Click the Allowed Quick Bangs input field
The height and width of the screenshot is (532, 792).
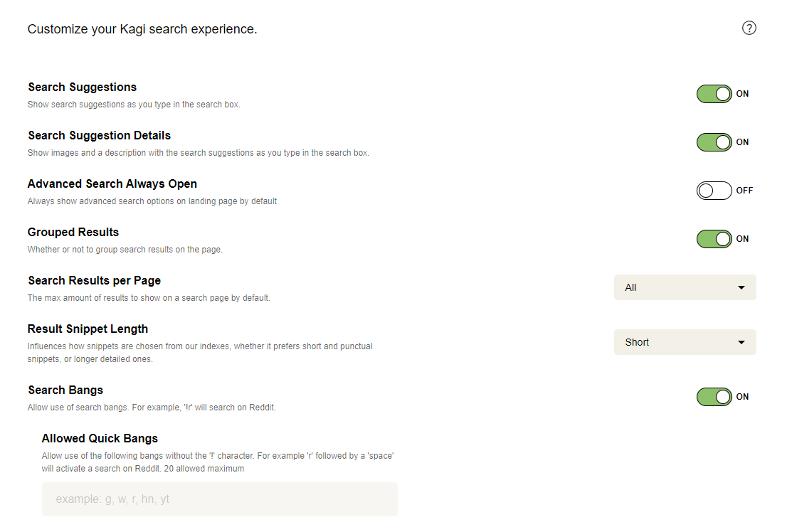coord(219,499)
